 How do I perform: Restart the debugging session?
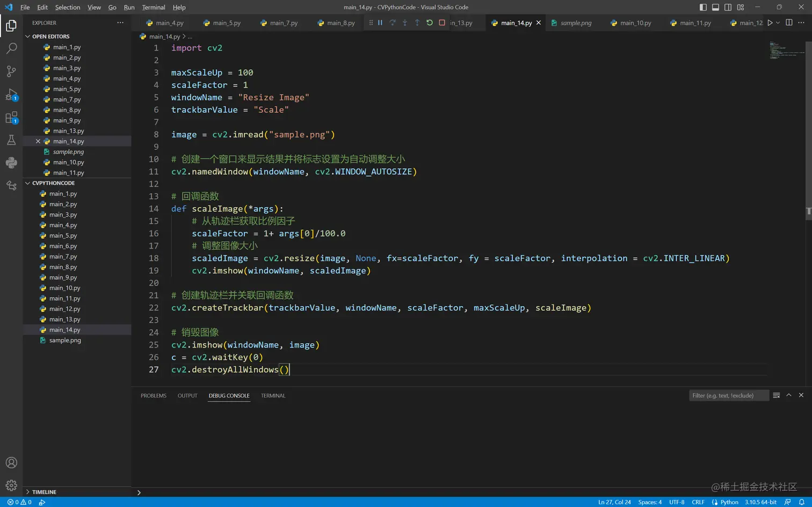tap(430, 23)
